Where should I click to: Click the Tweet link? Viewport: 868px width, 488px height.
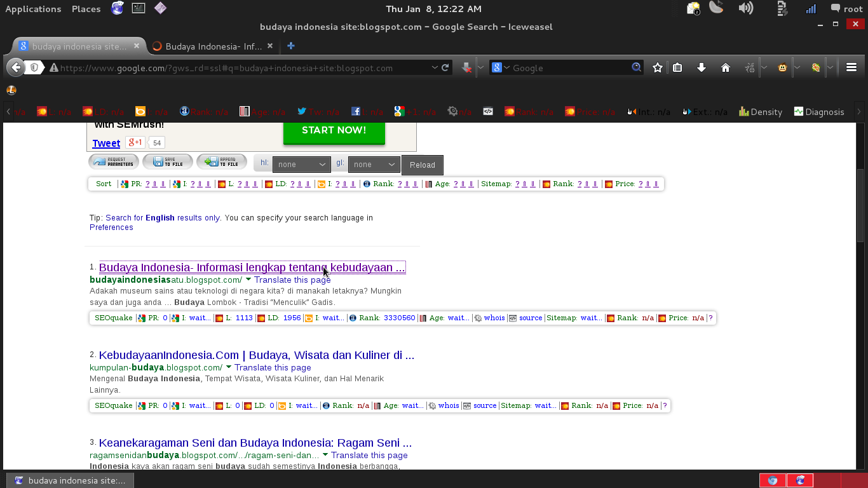point(106,143)
